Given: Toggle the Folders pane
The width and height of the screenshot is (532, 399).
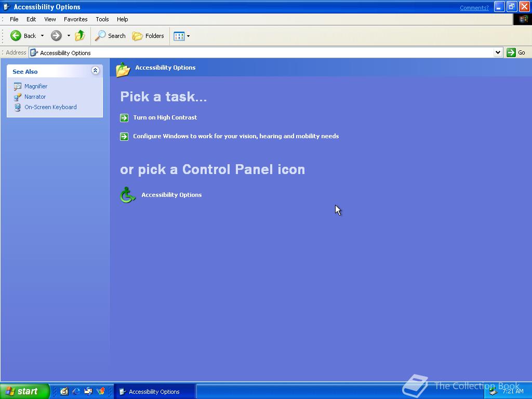Looking at the screenshot, I should coord(148,36).
